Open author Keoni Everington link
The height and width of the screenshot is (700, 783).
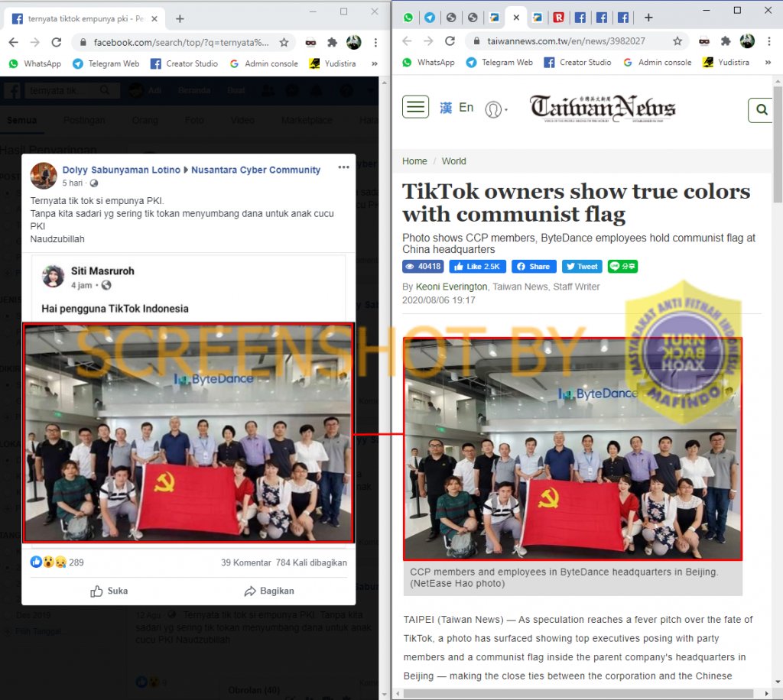(x=451, y=287)
